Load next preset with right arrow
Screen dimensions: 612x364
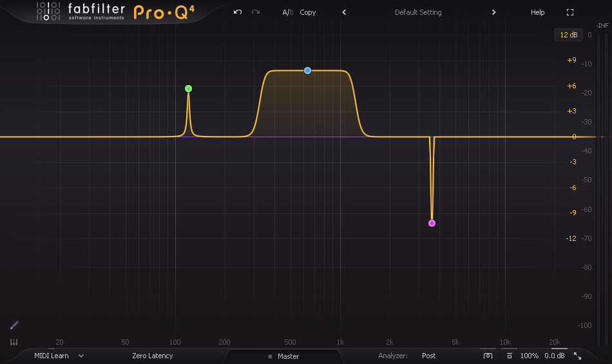[493, 12]
